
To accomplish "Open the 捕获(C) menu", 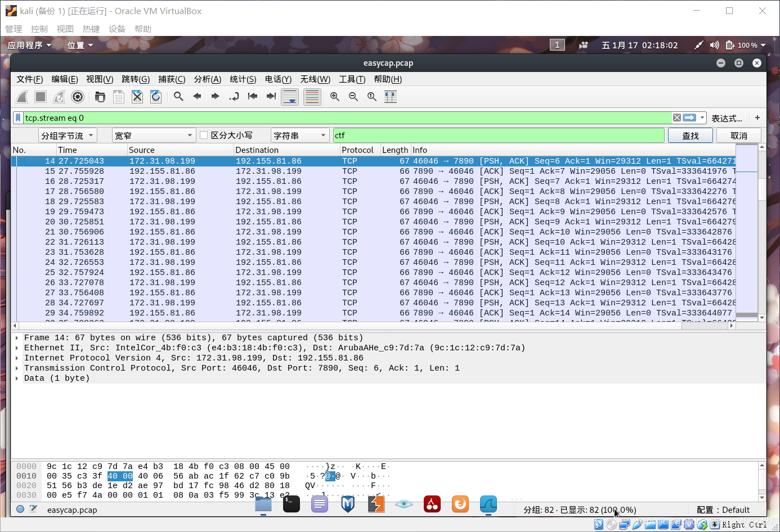I will coord(172,79).
